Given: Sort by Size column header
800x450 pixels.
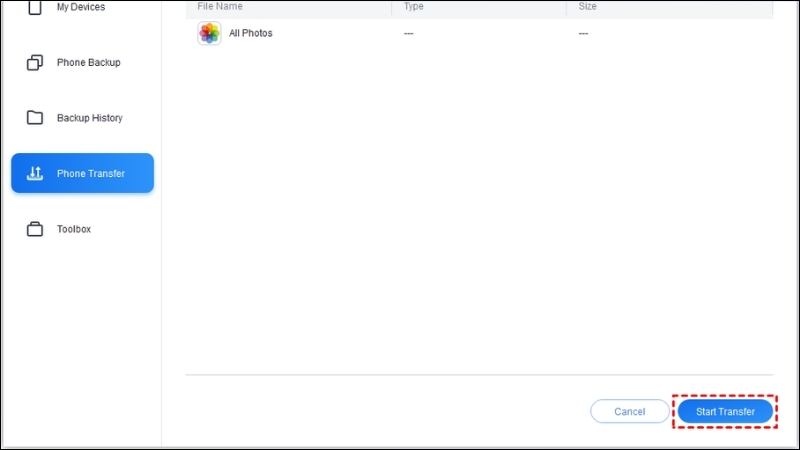Looking at the screenshot, I should (x=587, y=7).
